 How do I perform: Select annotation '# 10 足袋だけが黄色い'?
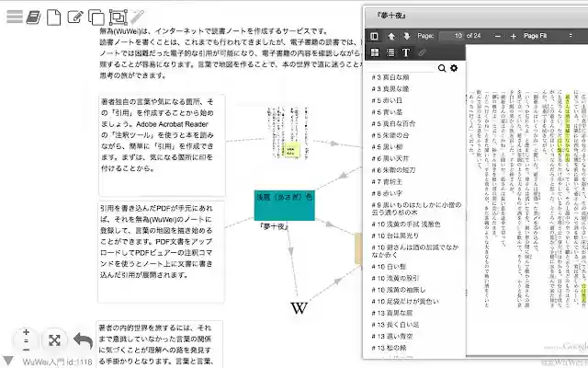click(405, 302)
